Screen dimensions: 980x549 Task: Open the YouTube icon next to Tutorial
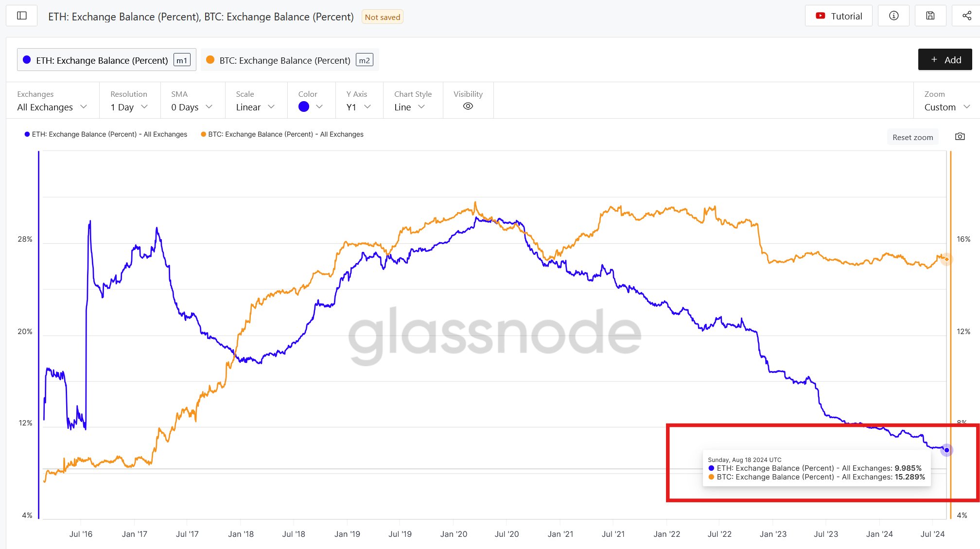point(820,16)
